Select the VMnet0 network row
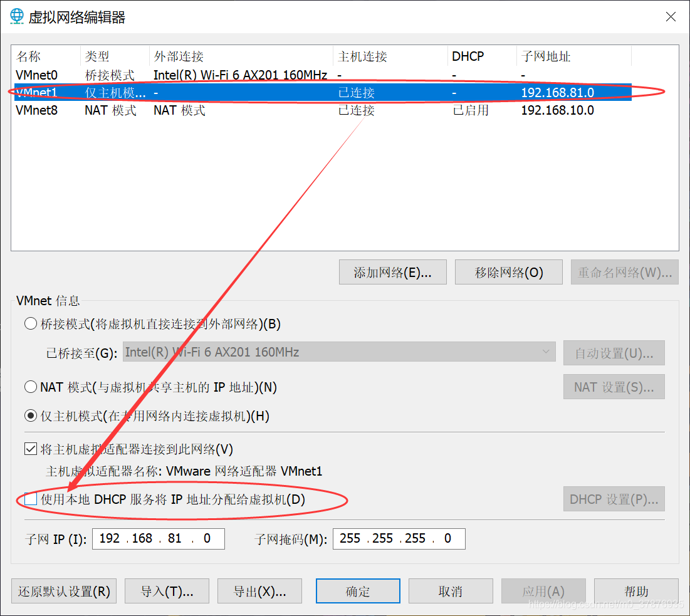Image resolution: width=690 pixels, height=616 pixels. coord(323,75)
